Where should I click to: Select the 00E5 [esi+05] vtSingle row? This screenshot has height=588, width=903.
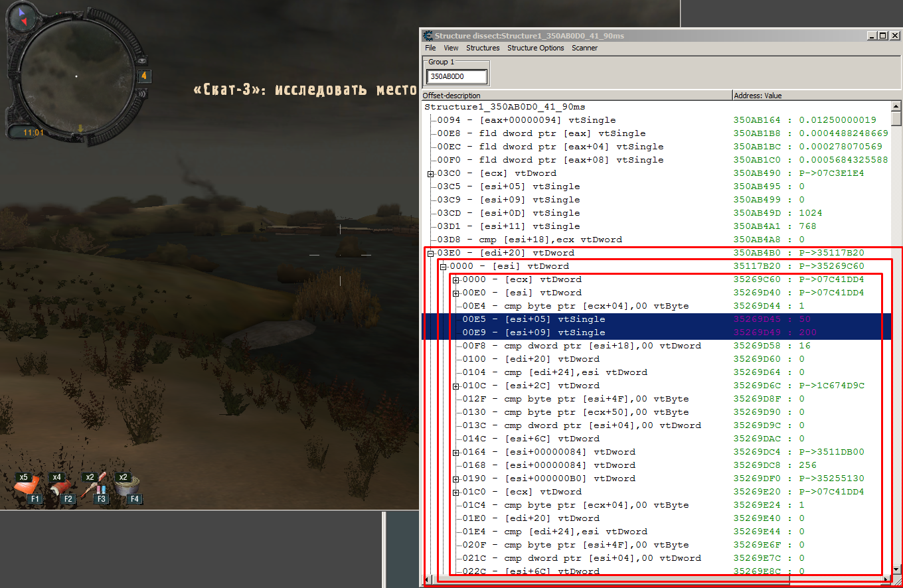coord(655,319)
